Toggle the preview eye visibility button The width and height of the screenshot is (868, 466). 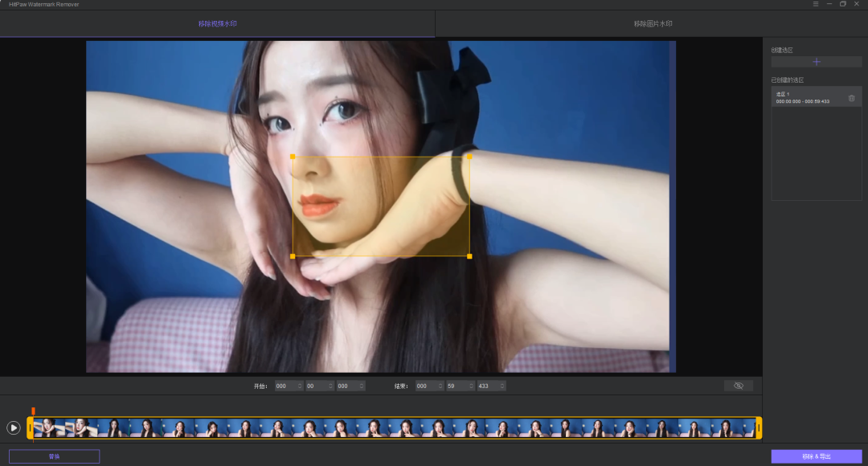(x=739, y=386)
